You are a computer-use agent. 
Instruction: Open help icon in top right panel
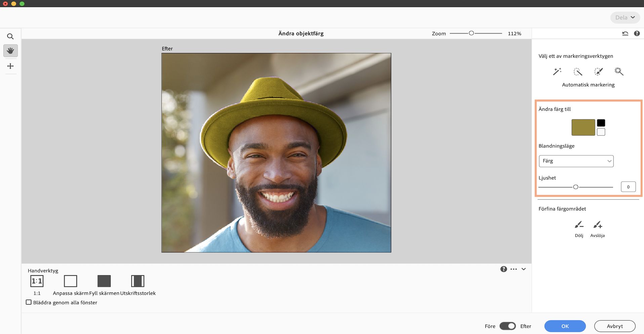637,34
